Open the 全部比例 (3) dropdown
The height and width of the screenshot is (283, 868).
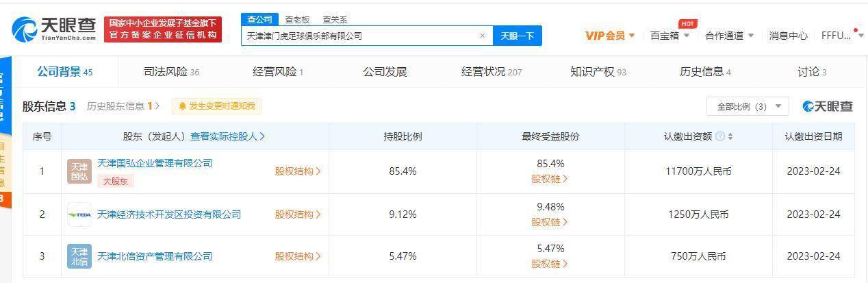[x=748, y=106]
